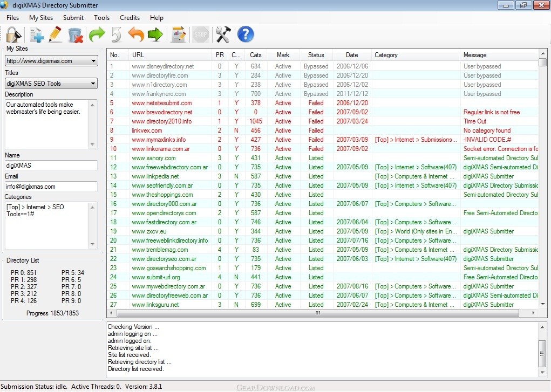Click the green right arrow icon
Viewport: 551px width, 392px height.
pyautogui.click(x=155, y=35)
